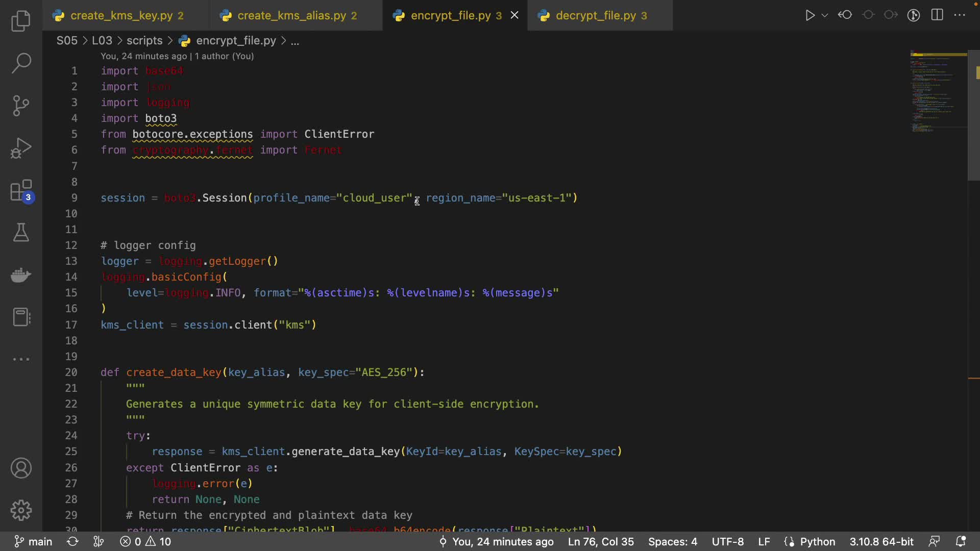Toggle notifications bell in status bar
The height and width of the screenshot is (551, 980).
coord(961,541)
